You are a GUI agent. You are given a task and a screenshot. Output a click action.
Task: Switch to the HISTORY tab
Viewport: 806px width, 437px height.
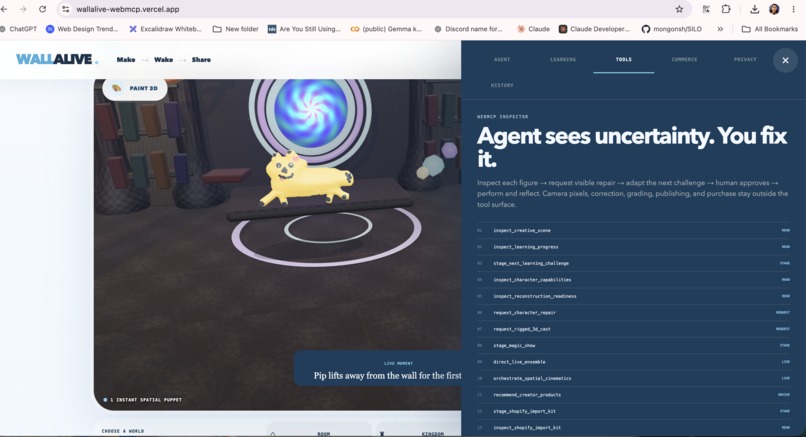click(502, 85)
